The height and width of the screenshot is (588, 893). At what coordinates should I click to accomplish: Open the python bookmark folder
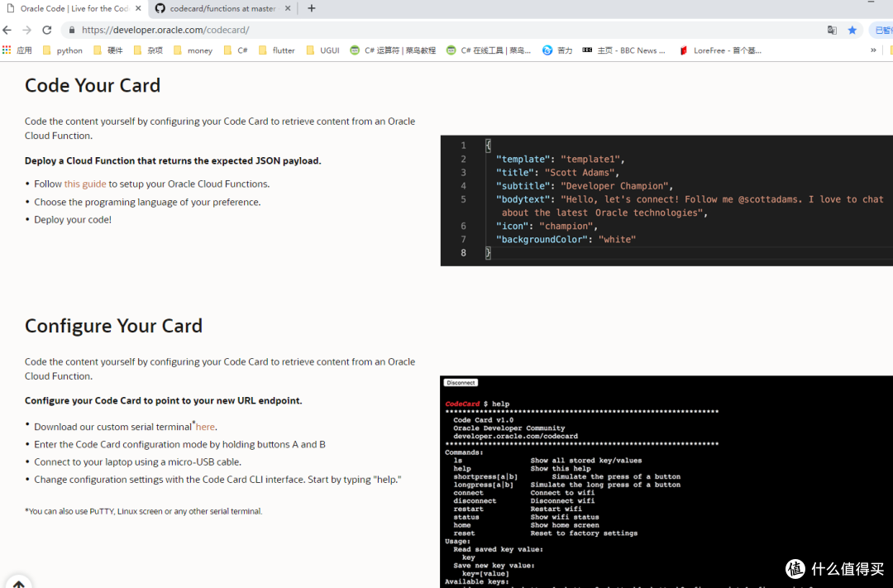tap(63, 50)
